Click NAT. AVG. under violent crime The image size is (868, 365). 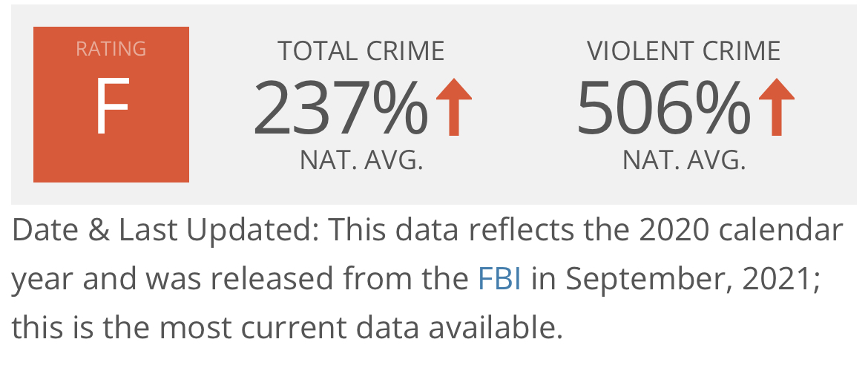point(684,160)
